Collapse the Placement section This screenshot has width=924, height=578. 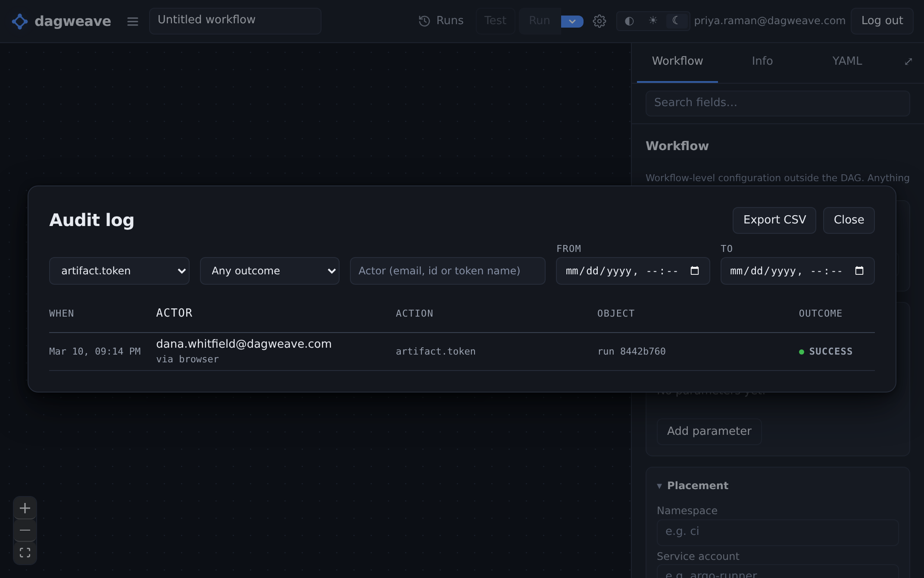coord(693,486)
